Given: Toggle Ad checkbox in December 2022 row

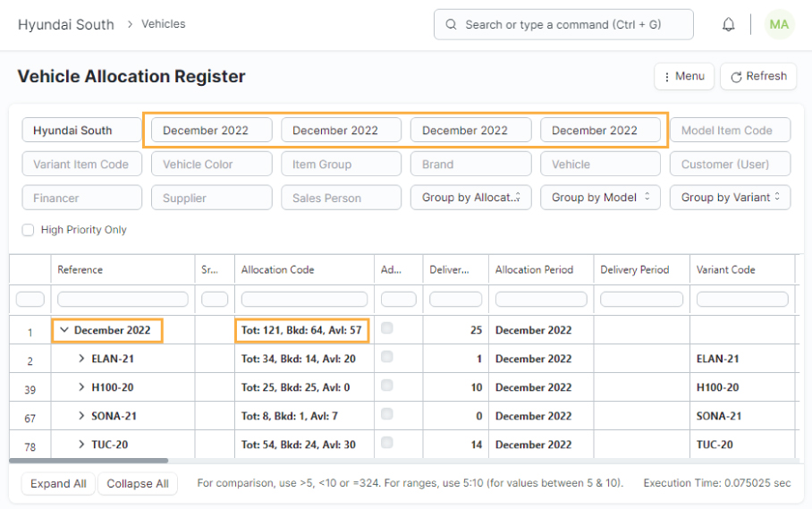Looking at the screenshot, I should 387,327.
